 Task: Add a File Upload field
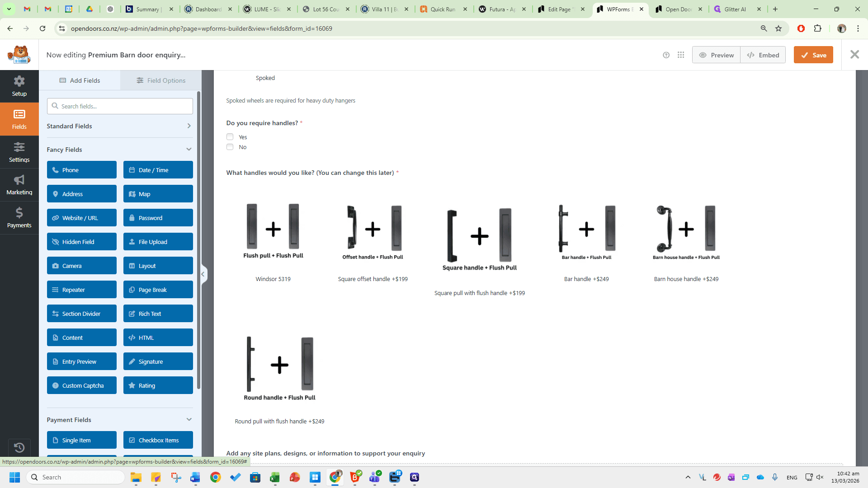[x=158, y=242]
